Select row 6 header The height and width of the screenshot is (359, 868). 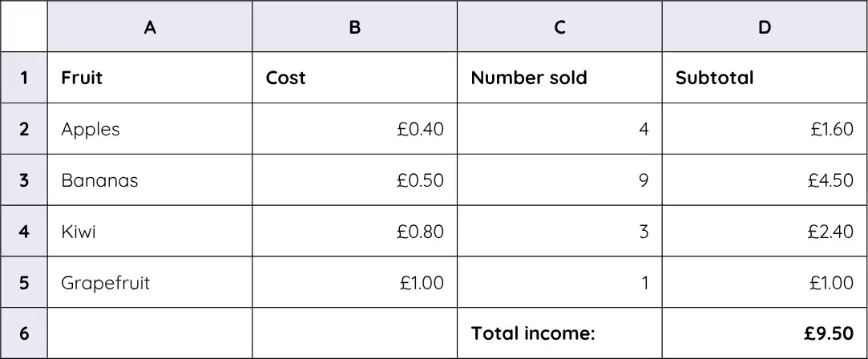point(24,333)
